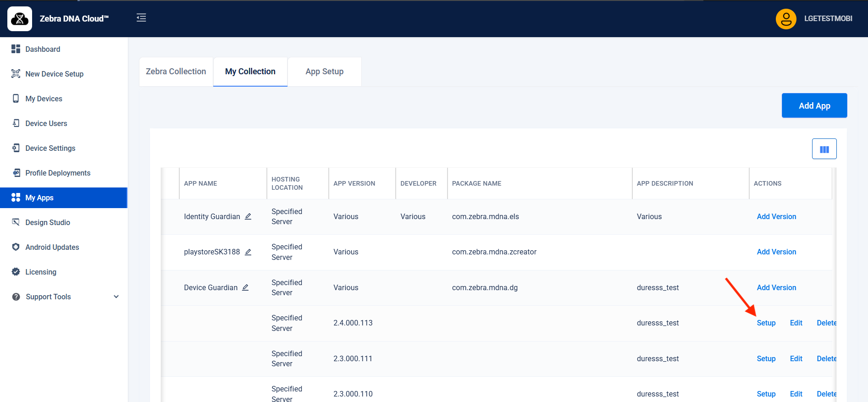Click the pencil icon next to Device Guardian
The image size is (868, 402).
pos(245,287)
